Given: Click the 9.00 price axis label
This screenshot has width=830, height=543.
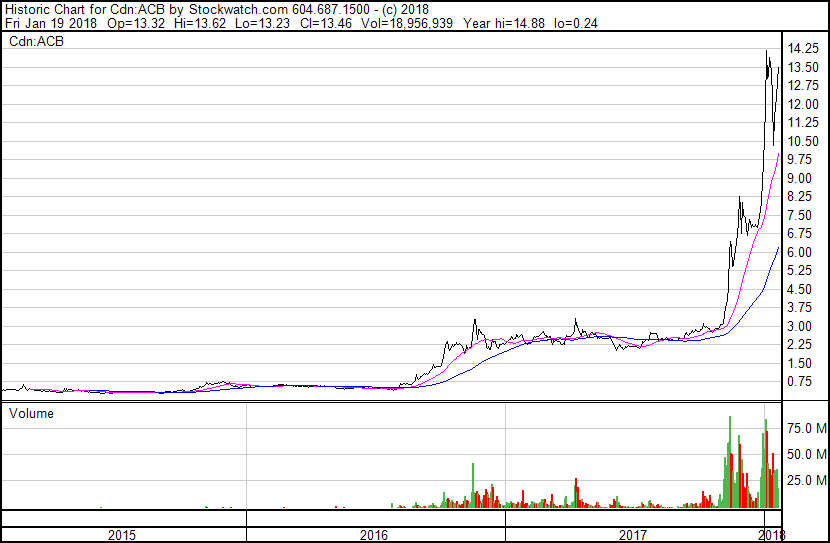Looking at the screenshot, I should coord(799,178).
